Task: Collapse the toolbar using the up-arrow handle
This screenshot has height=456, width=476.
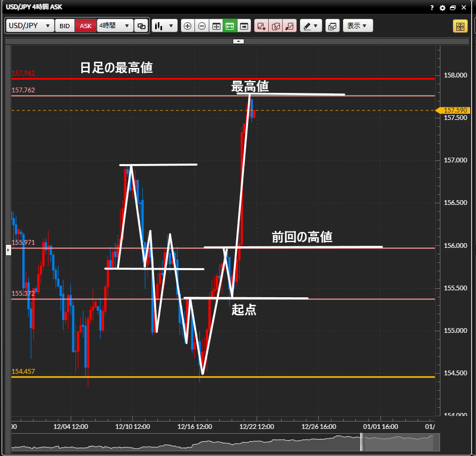Action: coord(239,41)
